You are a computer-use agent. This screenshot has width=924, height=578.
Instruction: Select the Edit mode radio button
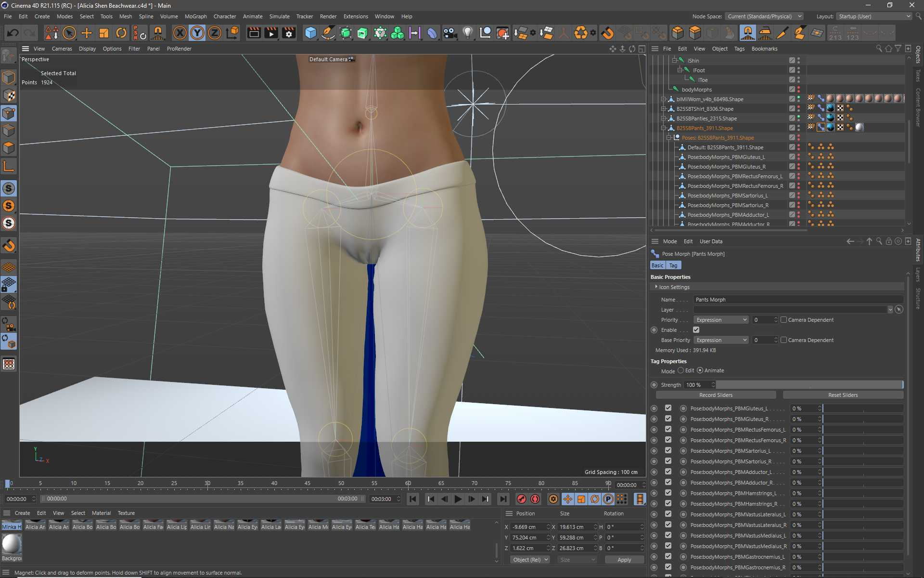pos(680,370)
